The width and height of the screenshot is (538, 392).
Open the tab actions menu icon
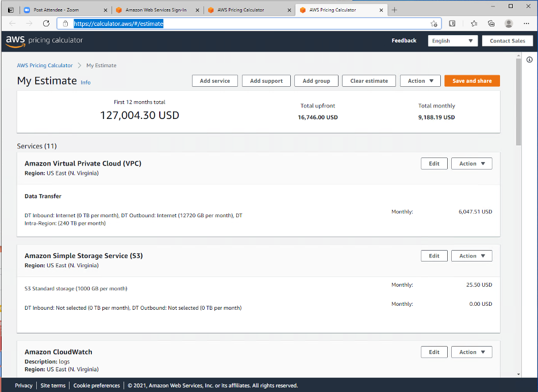11,10
